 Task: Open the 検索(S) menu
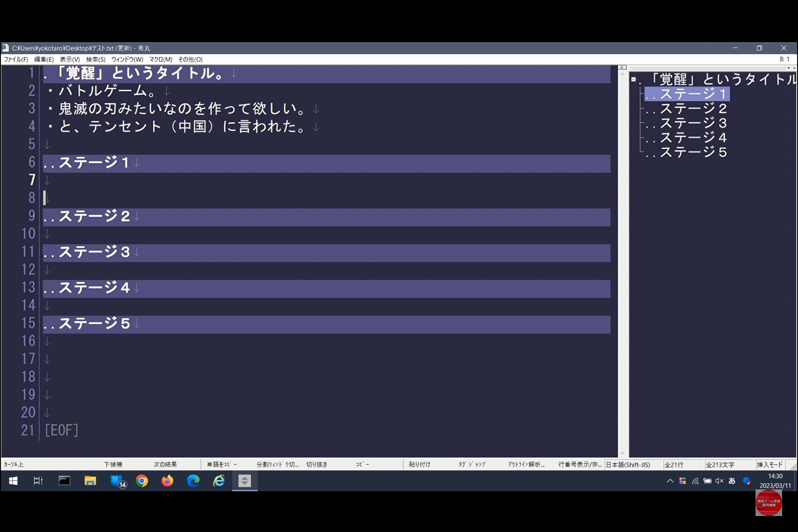coord(96,59)
